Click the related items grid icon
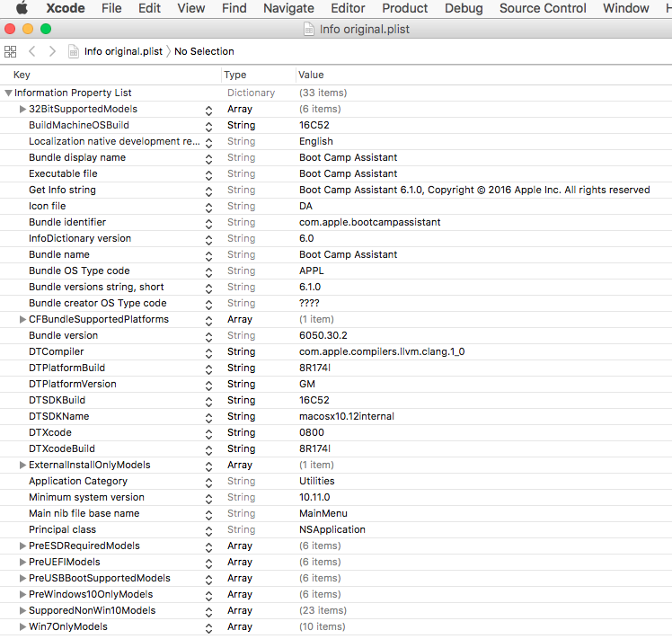 point(10,51)
